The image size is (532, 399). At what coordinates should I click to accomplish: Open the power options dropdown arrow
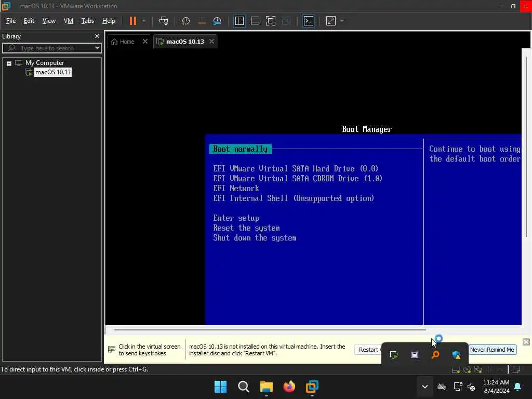tap(144, 21)
